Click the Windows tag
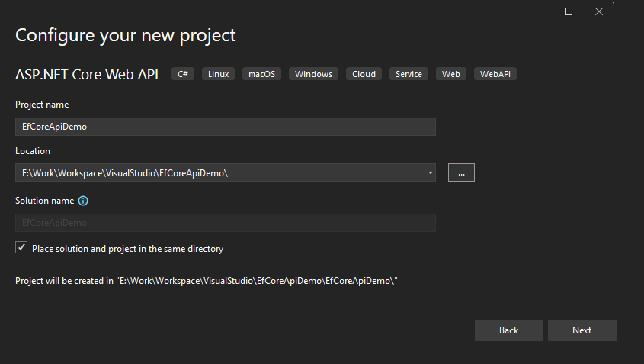The width and height of the screenshot is (644, 364). [x=313, y=74]
